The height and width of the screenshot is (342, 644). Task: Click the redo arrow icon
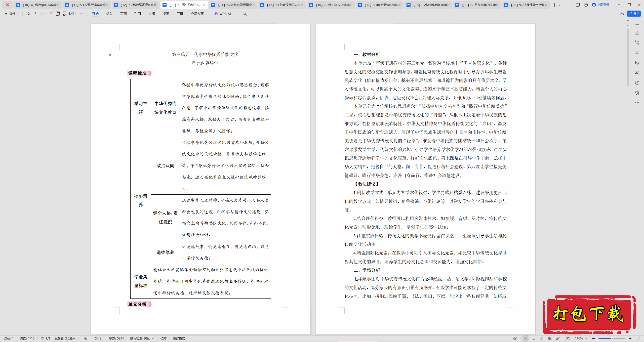pos(51,14)
